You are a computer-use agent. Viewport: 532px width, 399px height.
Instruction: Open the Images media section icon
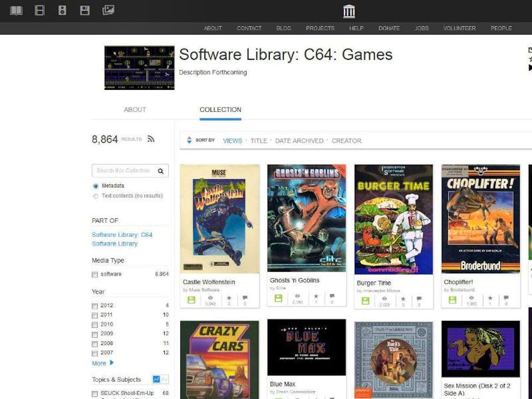[108, 10]
